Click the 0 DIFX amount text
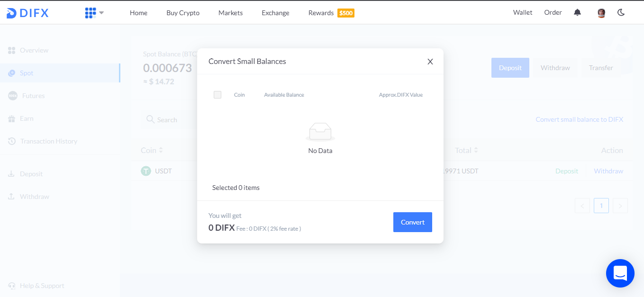Screen dimensions: 644x297 (222, 227)
